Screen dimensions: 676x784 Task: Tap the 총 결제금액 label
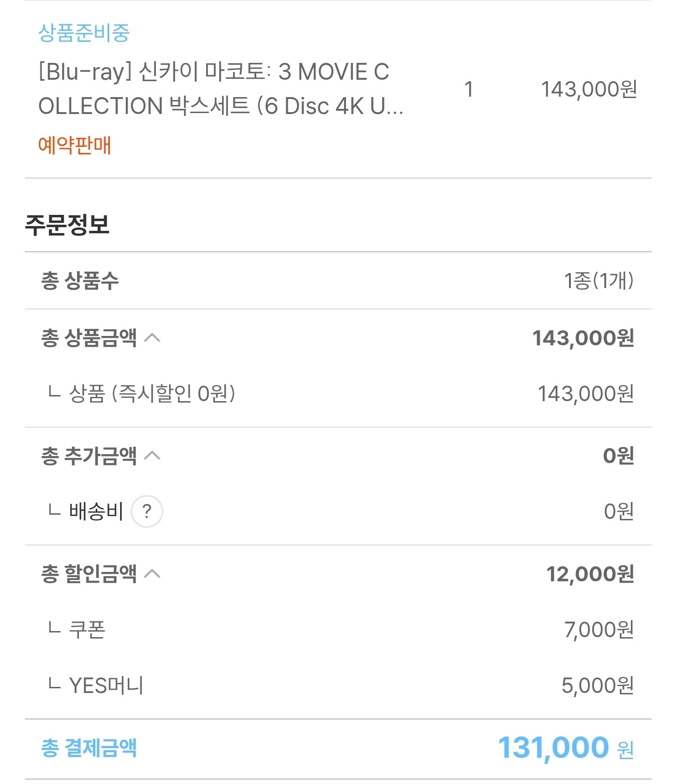point(89,747)
